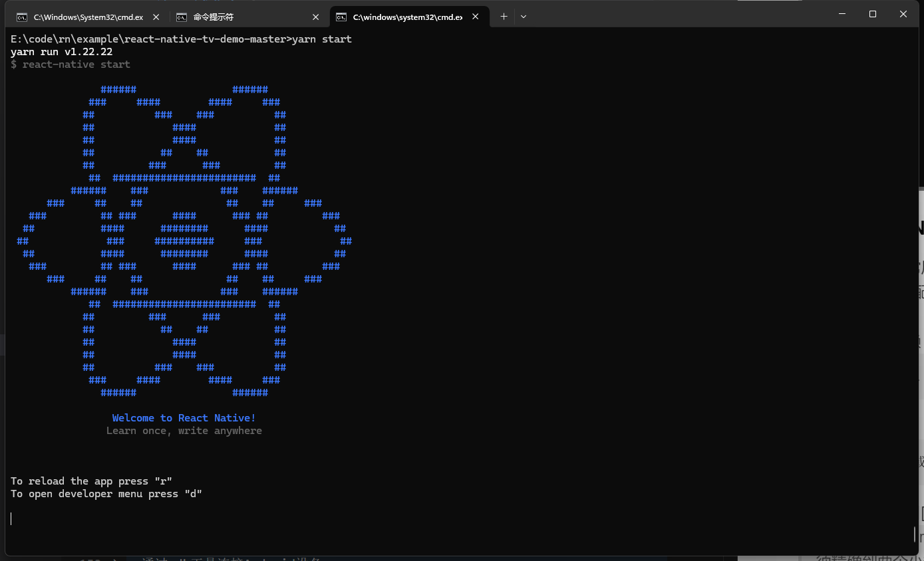The width and height of the screenshot is (924, 561).
Task: Click the cmd icon on the first C:\Windows\System32 tab
Action: (22, 17)
